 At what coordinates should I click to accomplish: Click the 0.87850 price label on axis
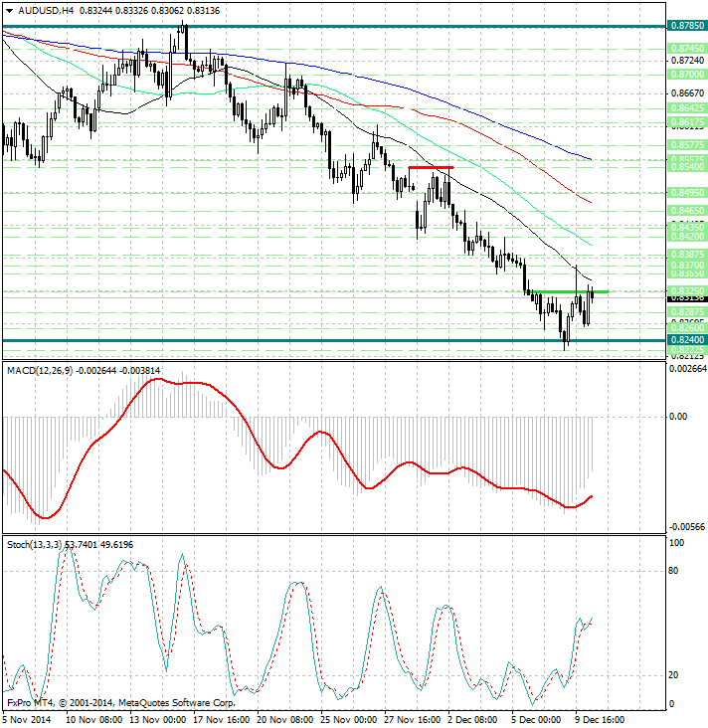tap(686, 28)
